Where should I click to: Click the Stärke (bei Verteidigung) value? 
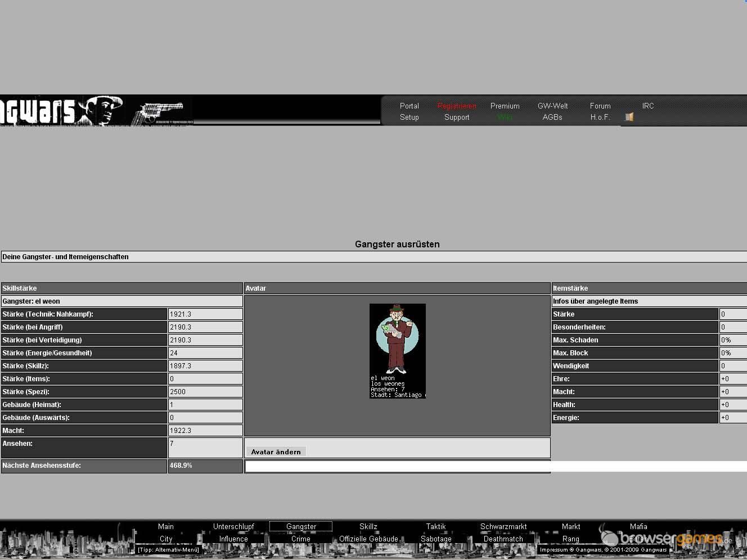(205, 340)
